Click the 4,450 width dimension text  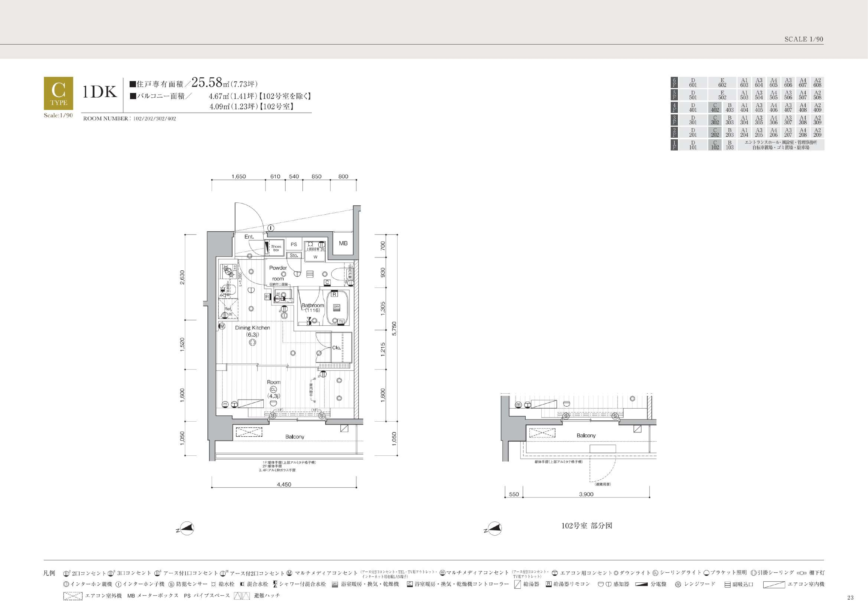pyautogui.click(x=284, y=484)
